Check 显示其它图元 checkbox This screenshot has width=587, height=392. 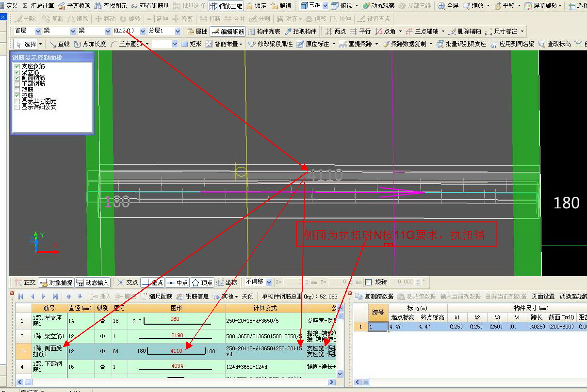pos(17,101)
